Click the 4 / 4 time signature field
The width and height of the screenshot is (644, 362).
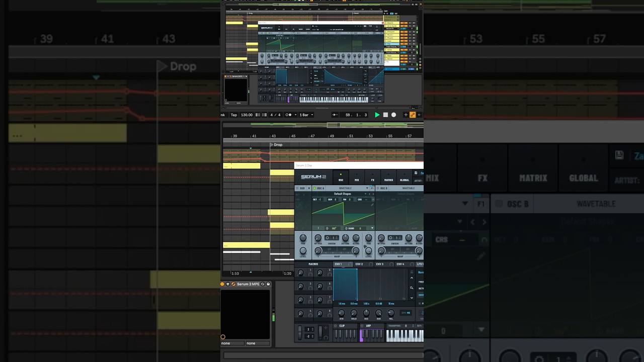[x=275, y=115]
